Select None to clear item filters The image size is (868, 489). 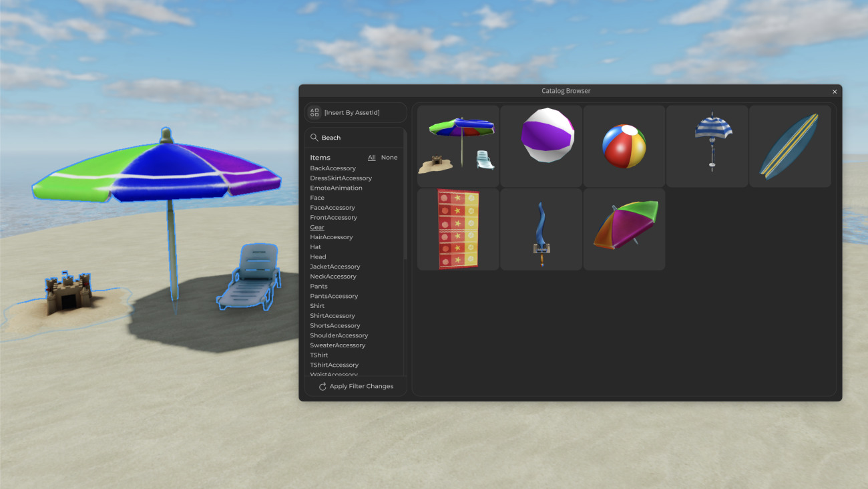(389, 157)
